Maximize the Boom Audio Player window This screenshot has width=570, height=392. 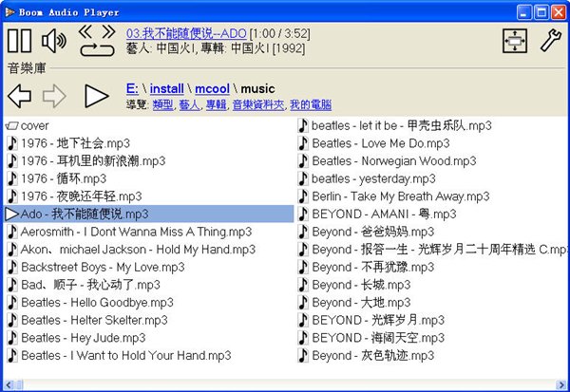point(541,12)
